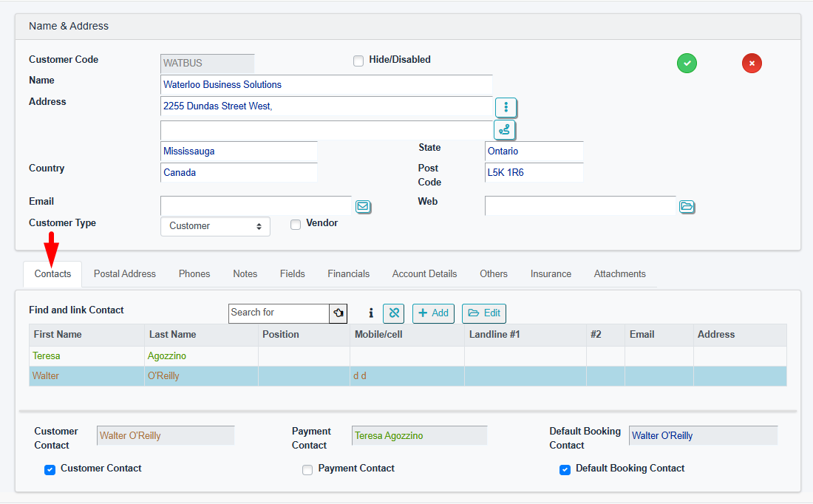Click the Address column header in contacts table
813x504 pixels.
[x=740, y=335]
